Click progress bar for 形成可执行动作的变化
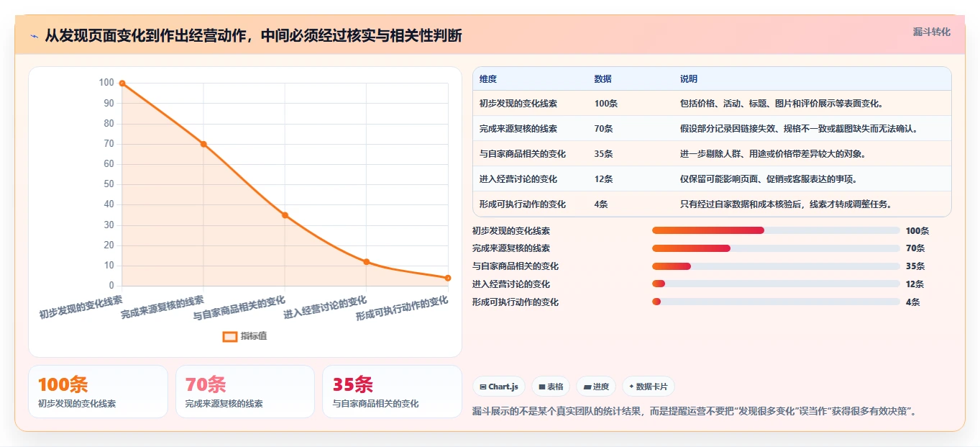Viewport: 980px width, 447px height. coord(776,302)
